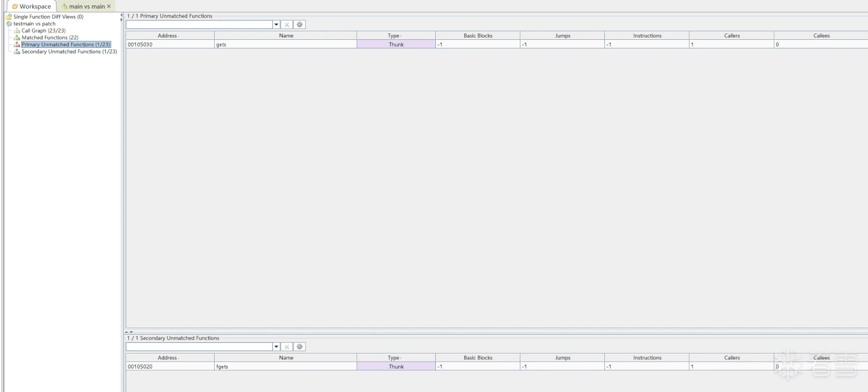This screenshot has width=868, height=392.
Task: Clear the primary functions filter
Action: tap(287, 24)
